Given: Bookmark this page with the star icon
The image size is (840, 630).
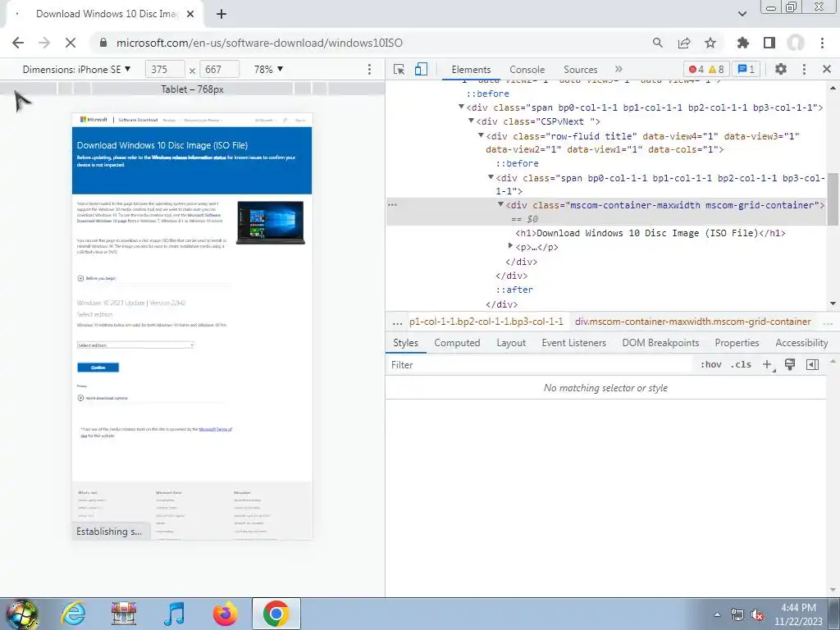Looking at the screenshot, I should tap(710, 43).
